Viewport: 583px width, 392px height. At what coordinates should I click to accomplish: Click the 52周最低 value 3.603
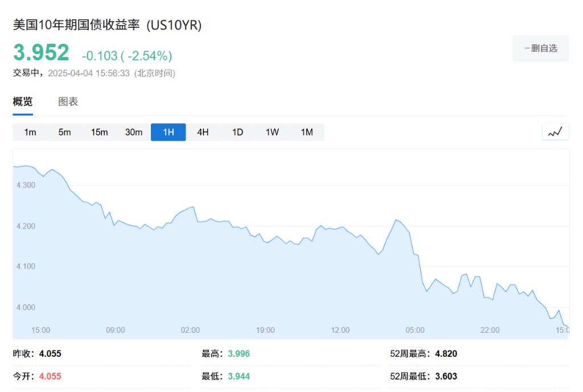(446, 377)
